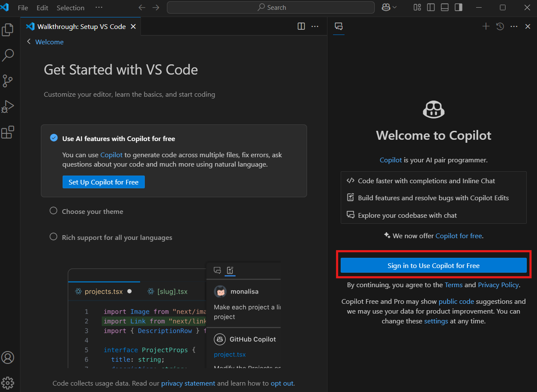The width and height of the screenshot is (537, 392).
Task: Open the Source Control view
Action: [8, 81]
